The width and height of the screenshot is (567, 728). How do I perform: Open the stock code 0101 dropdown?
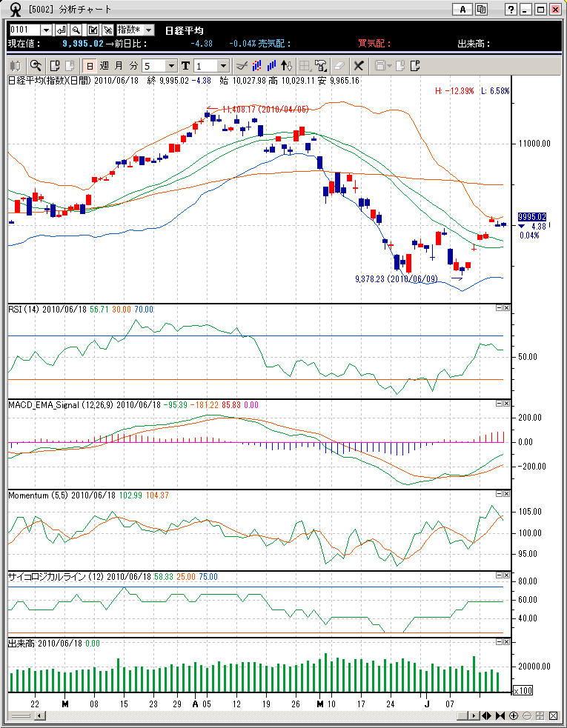[x=46, y=30]
